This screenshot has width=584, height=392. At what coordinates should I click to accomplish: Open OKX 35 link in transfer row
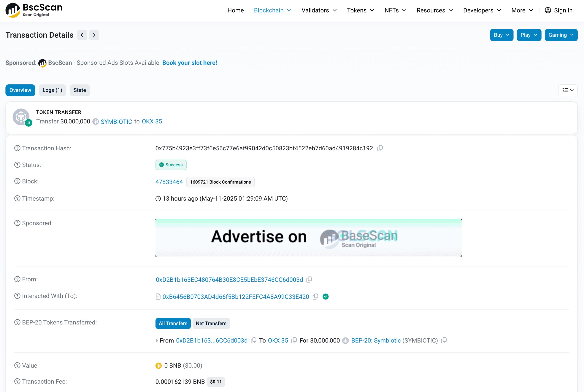278,340
